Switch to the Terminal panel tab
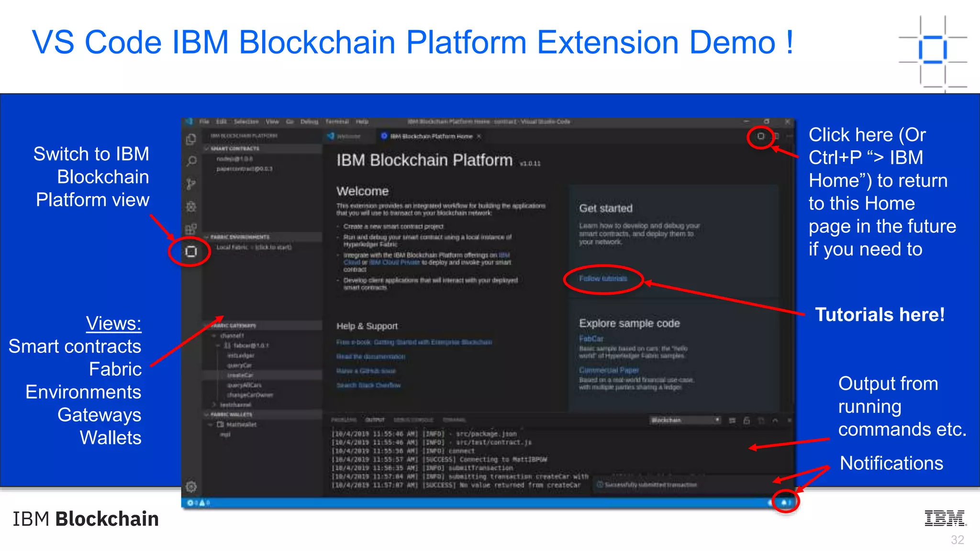The image size is (980, 551). (454, 420)
